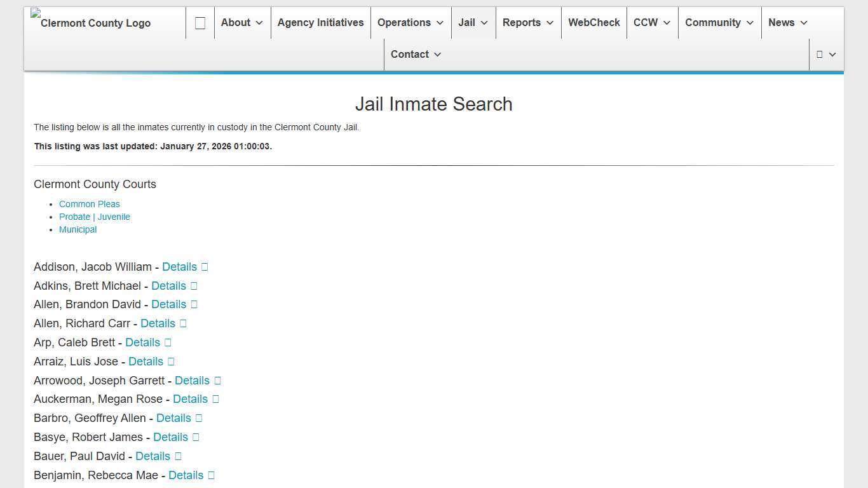Open Details for Allen, Brandon David

tap(168, 304)
